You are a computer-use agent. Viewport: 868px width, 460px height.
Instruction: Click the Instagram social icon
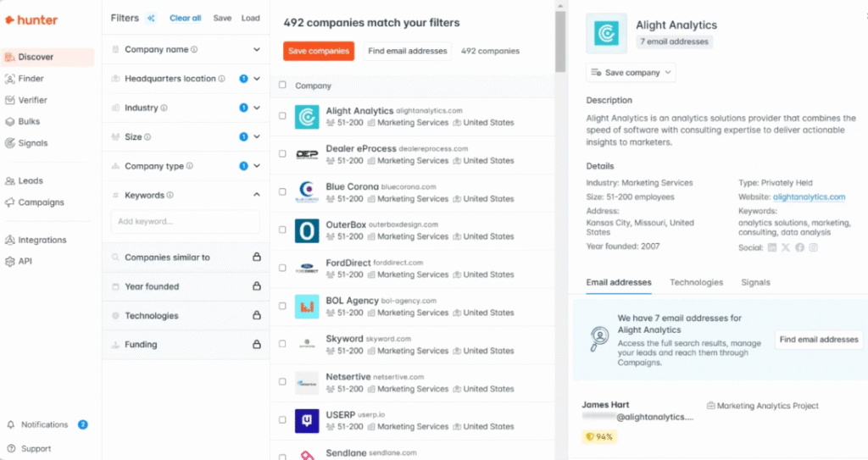click(x=813, y=247)
